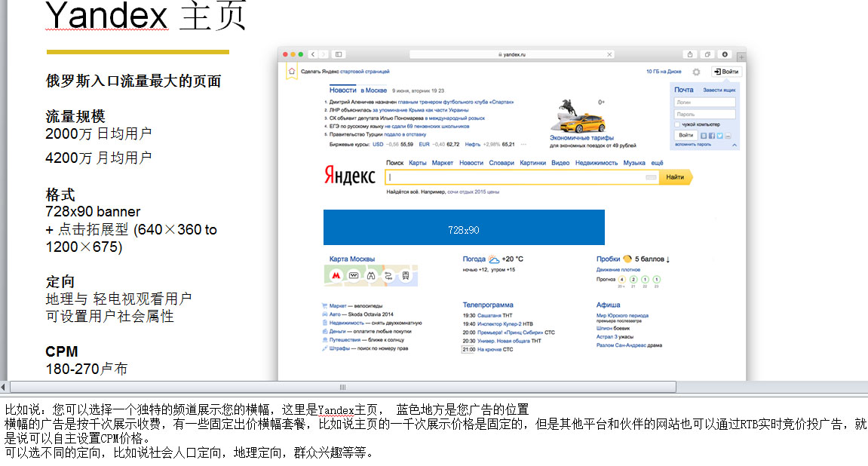
Task: Click the new tab plus button
Action: click(x=741, y=57)
